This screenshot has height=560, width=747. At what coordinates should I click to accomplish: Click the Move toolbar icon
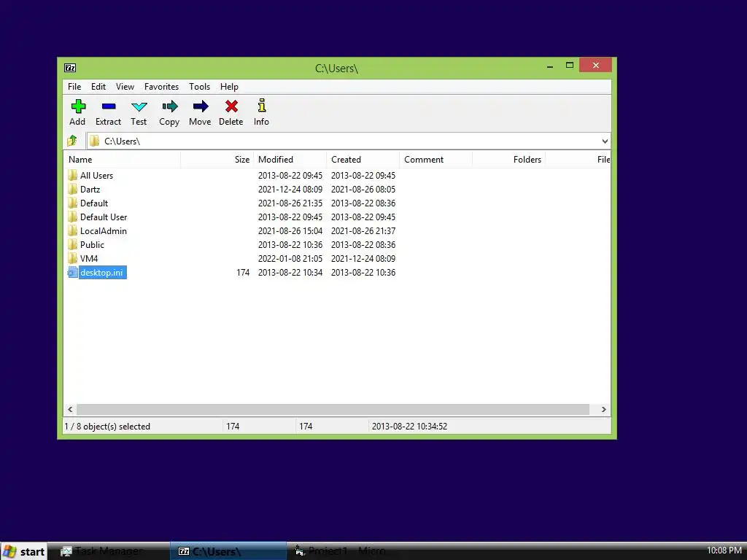coord(201,106)
